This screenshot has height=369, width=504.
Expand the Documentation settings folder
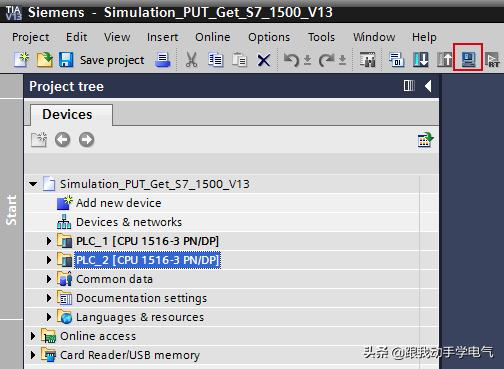49,298
